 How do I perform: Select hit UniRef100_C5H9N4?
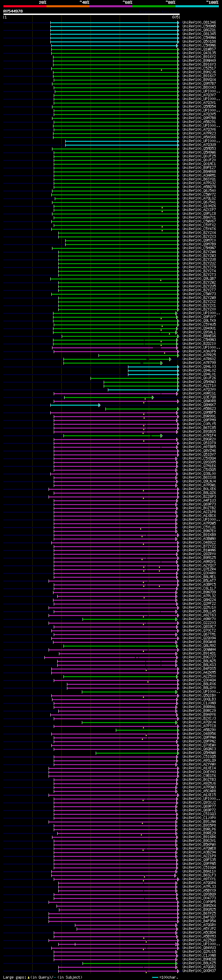[x=199, y=38]
